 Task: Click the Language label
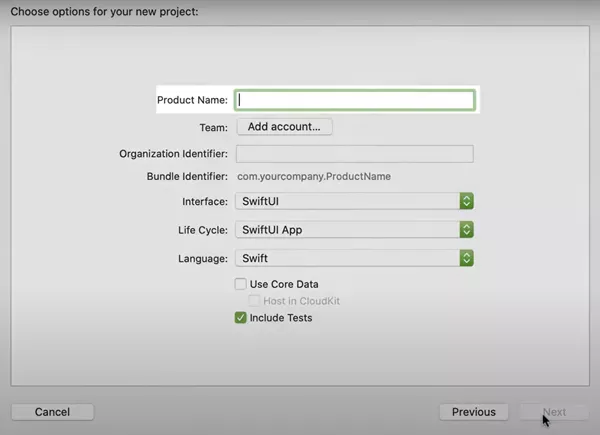click(203, 259)
